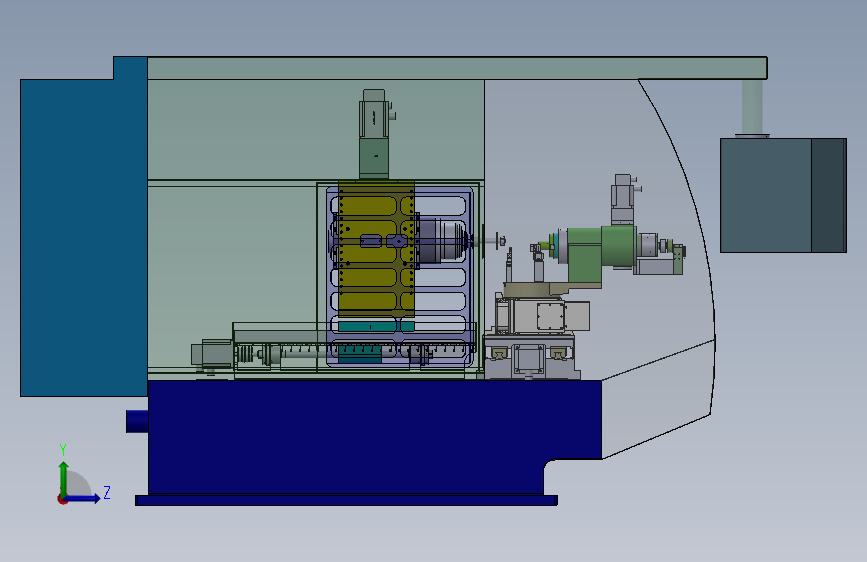Select the small navy cylinder stub left of base
This screenshot has width=867, height=562.
coord(137,422)
